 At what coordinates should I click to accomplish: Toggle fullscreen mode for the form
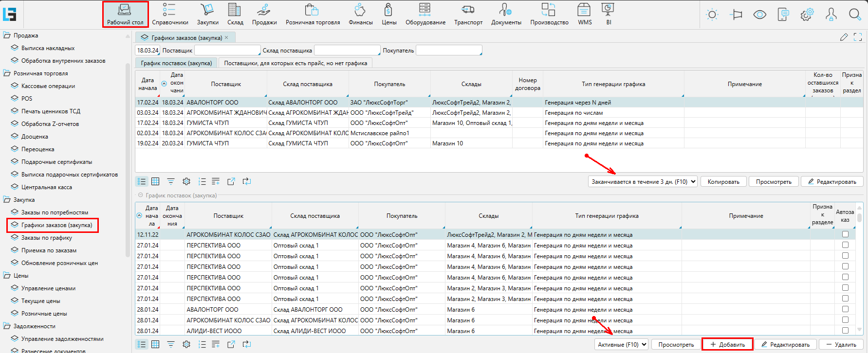(858, 37)
